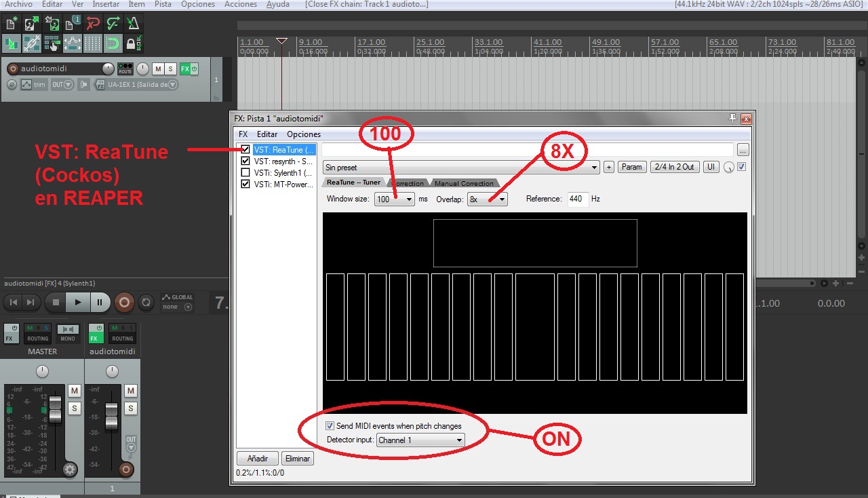Open ROUTE button on audiotomidi track panel
This screenshot has height=498, width=868.
tap(125, 69)
